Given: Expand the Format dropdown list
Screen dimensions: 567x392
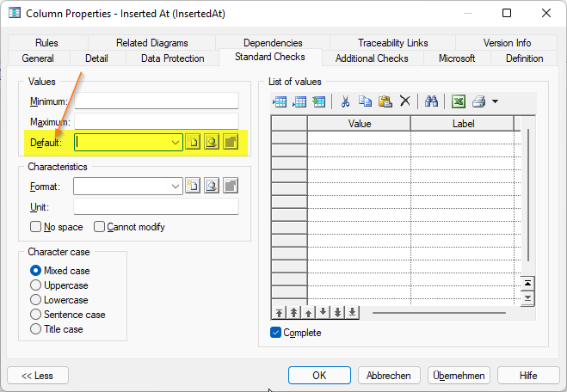Looking at the screenshot, I should [176, 185].
